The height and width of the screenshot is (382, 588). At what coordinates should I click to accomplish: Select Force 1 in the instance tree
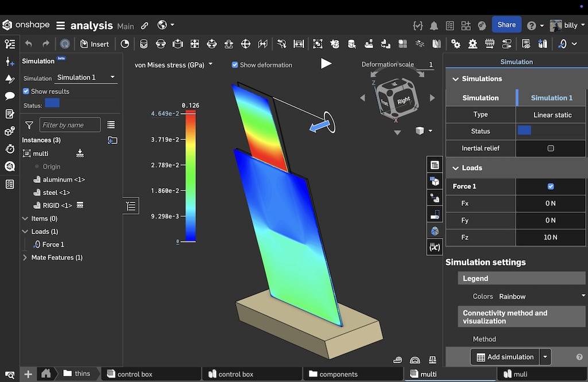pyautogui.click(x=53, y=244)
